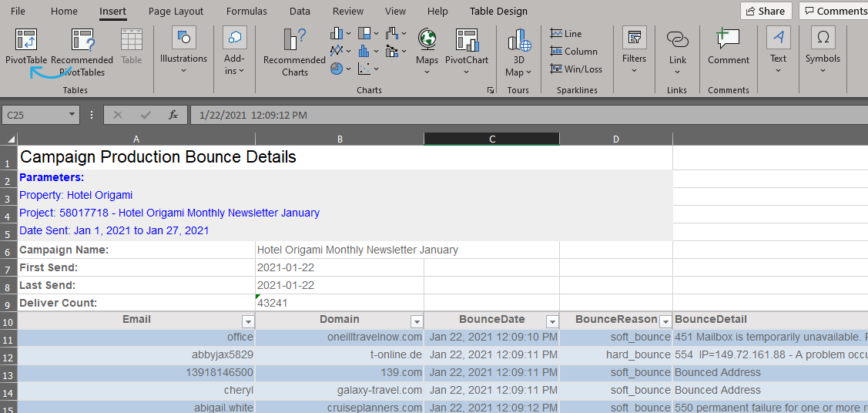The width and height of the screenshot is (868, 413).
Task: Cancel the formula bar entry
Action: (x=117, y=115)
